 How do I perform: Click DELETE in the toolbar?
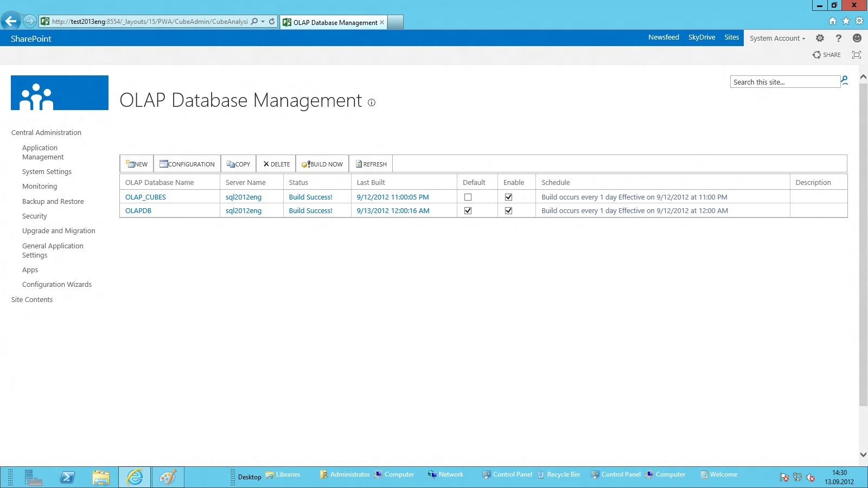(x=276, y=164)
